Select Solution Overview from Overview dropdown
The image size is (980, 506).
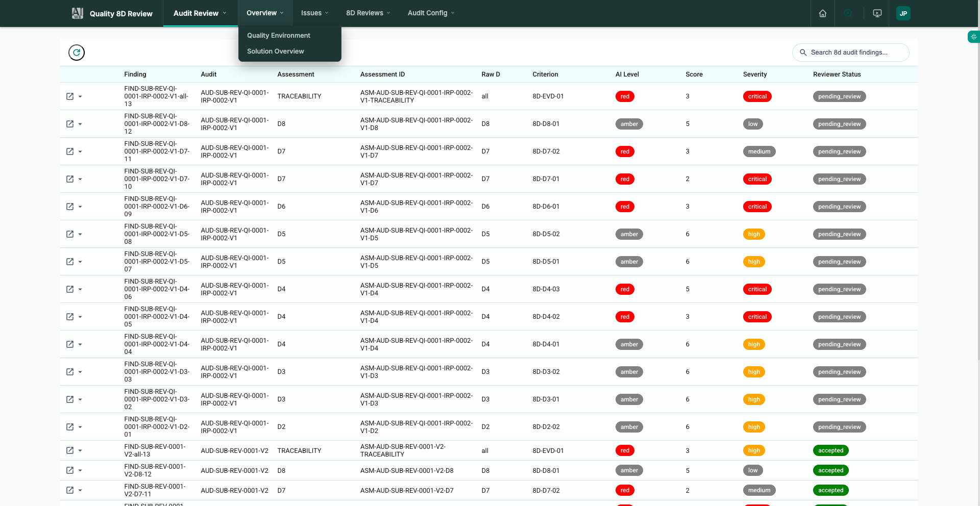[276, 51]
